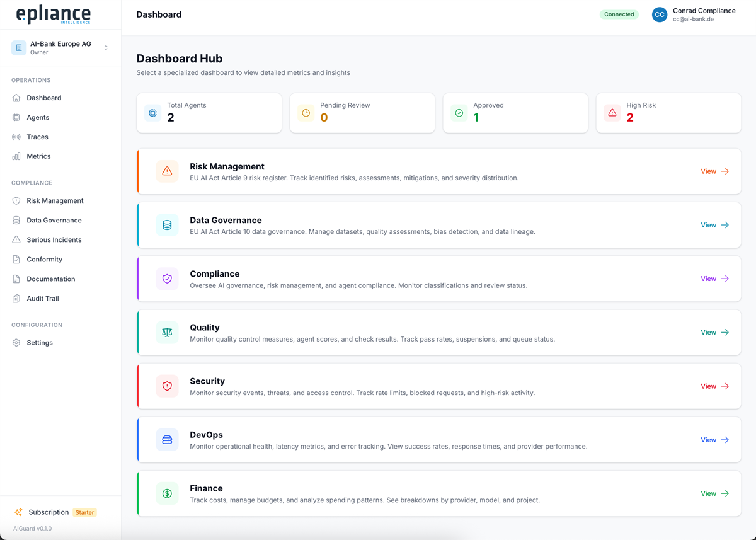Click the Dashboard Hub heading
Image resolution: width=756 pixels, height=540 pixels.
180,59
